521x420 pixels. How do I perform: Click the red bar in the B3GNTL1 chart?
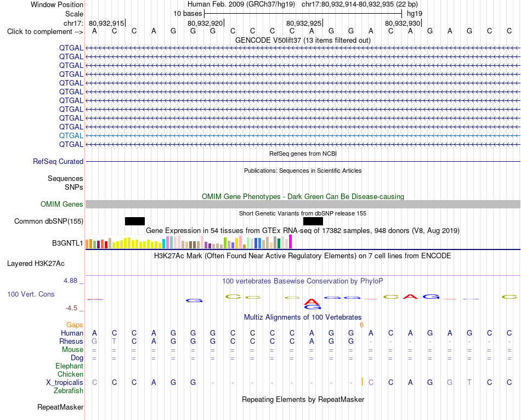click(x=106, y=245)
